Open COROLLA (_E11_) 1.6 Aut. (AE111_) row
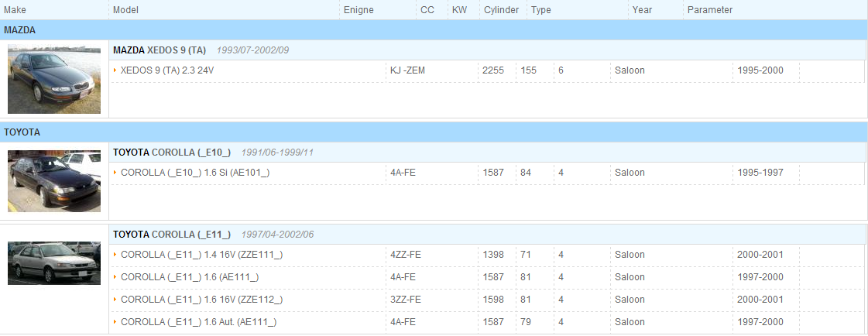868x336 pixels. [487, 321]
